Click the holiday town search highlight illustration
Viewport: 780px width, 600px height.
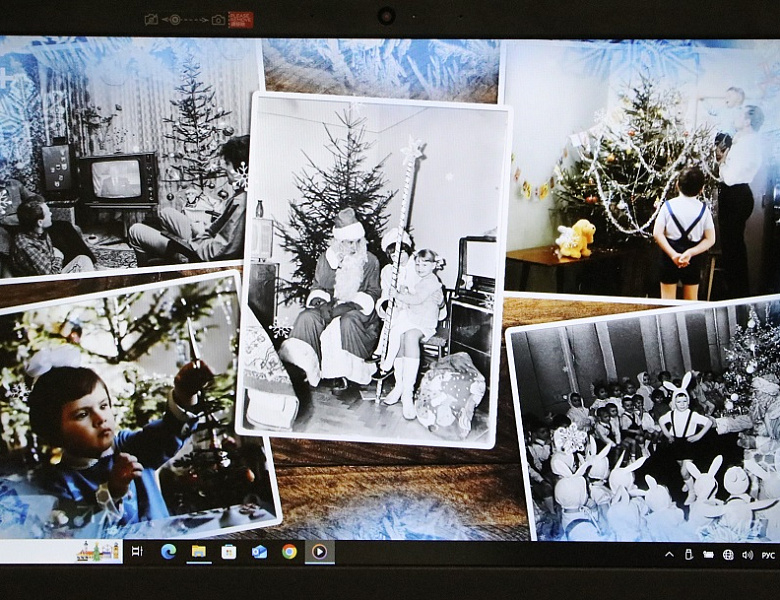pyautogui.click(x=98, y=551)
